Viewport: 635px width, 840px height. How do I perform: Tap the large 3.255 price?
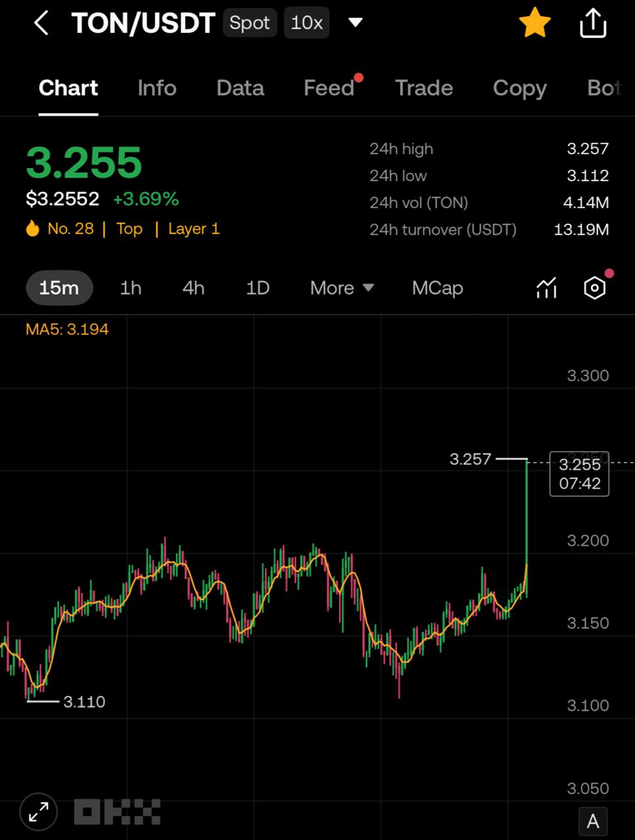(x=84, y=162)
